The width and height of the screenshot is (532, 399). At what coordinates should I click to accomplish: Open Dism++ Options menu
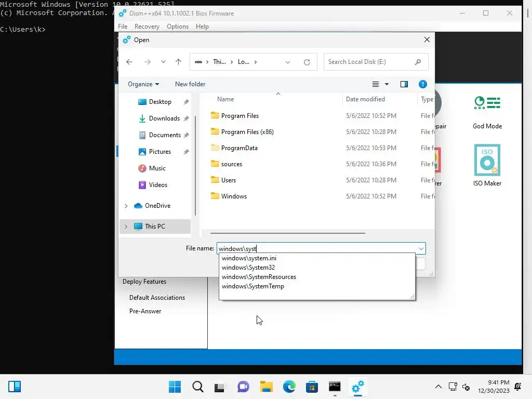(x=178, y=26)
